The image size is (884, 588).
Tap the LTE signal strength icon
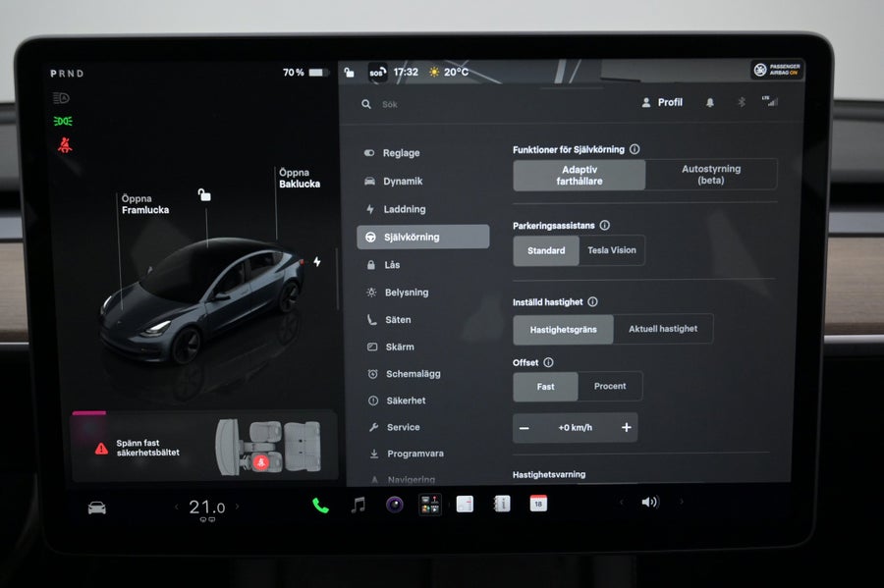tap(769, 101)
